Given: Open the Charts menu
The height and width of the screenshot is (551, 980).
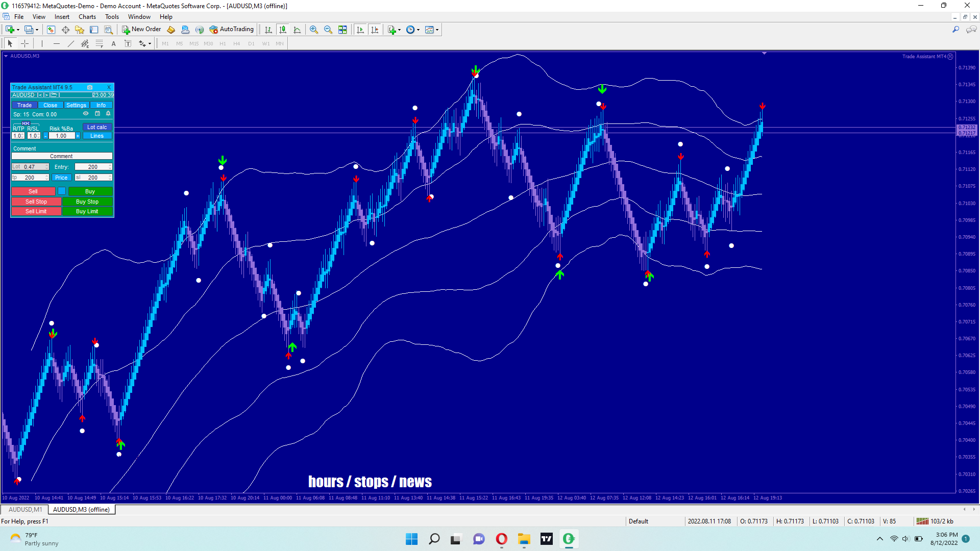Looking at the screenshot, I should pyautogui.click(x=87, y=17).
